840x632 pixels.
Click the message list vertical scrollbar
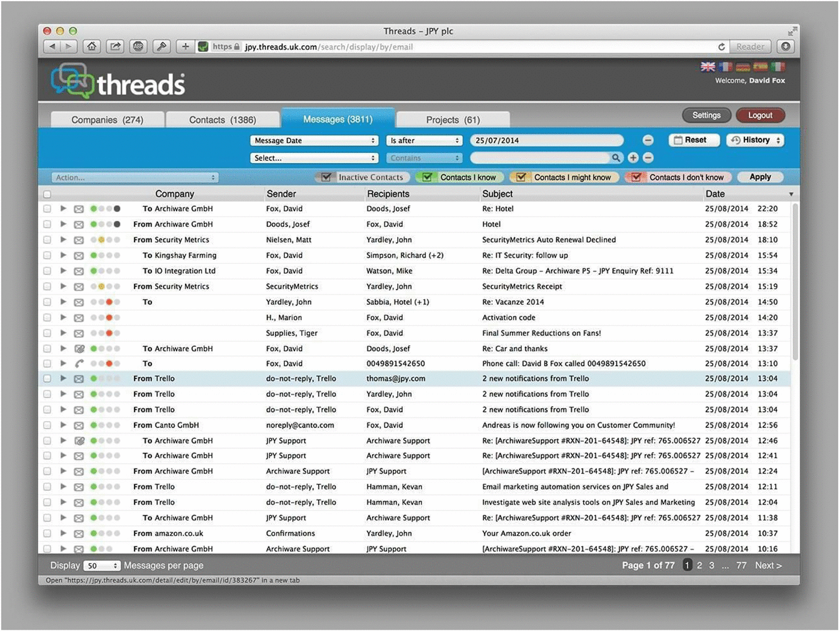coord(795,282)
